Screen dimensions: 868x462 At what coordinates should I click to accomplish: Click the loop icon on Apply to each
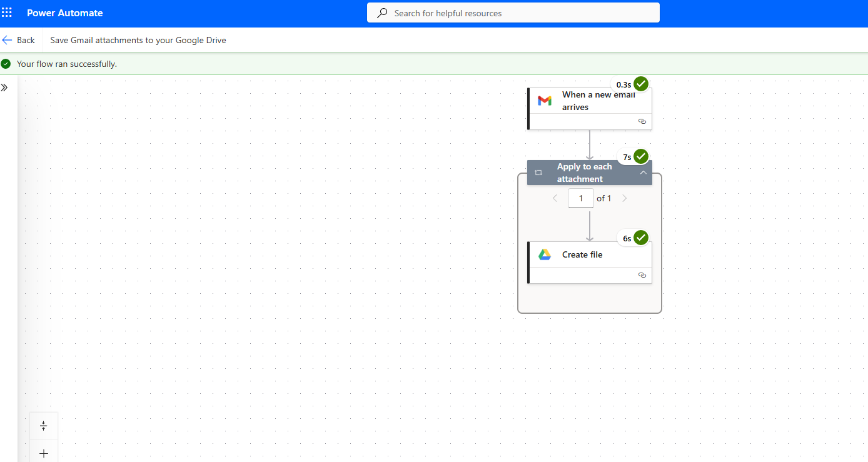coord(538,173)
